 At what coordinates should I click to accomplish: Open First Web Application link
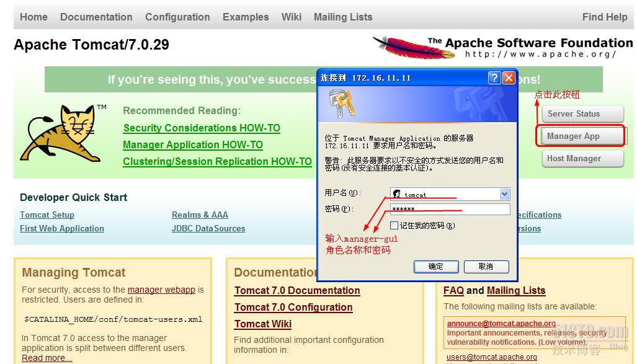point(62,228)
